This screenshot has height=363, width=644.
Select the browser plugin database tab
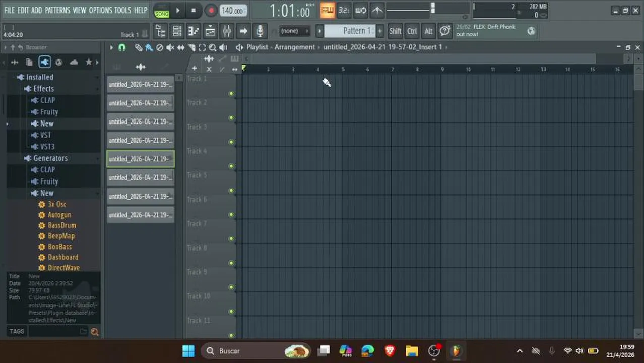pos(44,62)
